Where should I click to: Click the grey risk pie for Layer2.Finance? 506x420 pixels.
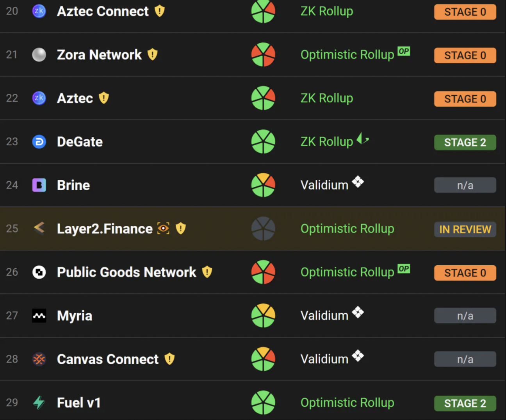coord(263,229)
